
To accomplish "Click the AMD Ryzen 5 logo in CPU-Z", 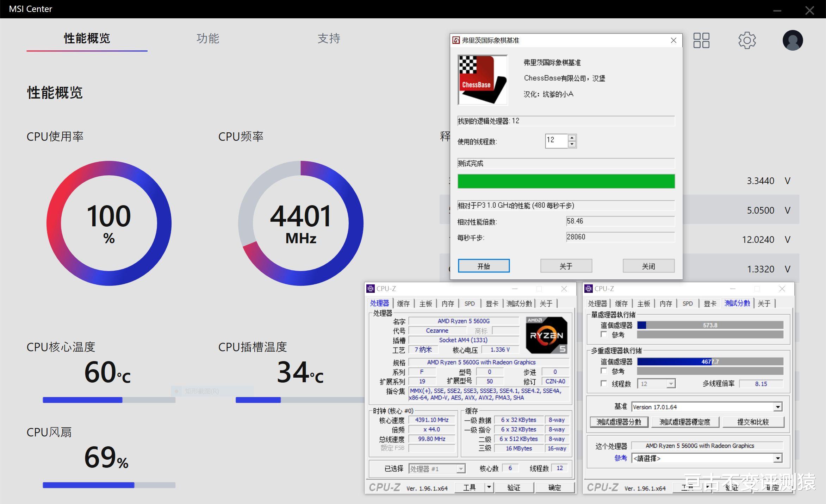I will [546, 334].
